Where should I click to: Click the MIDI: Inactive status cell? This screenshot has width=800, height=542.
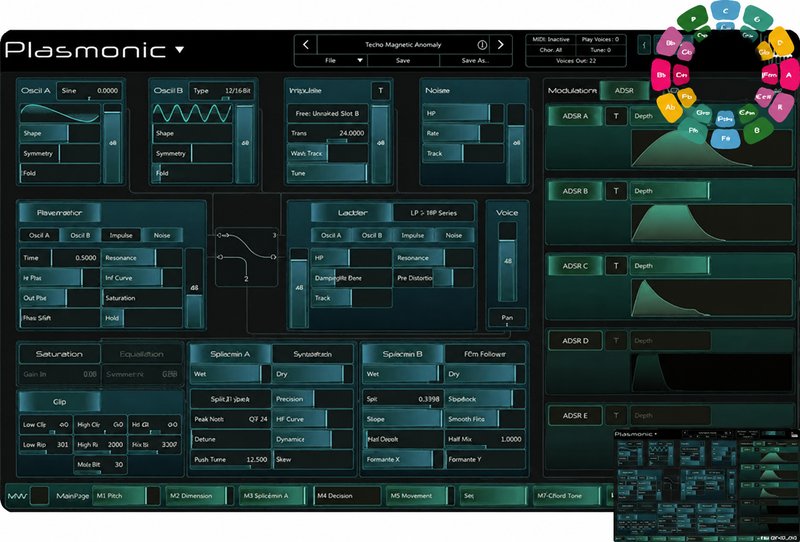[551, 39]
